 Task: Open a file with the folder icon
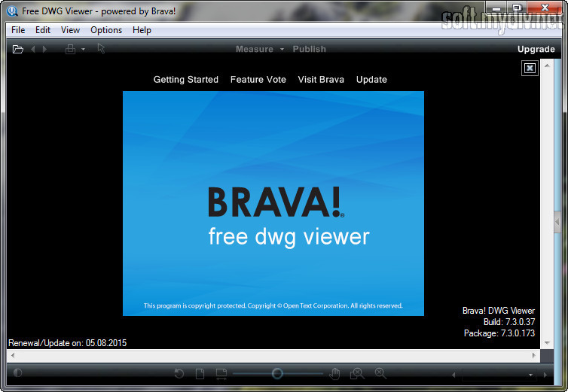click(18, 49)
